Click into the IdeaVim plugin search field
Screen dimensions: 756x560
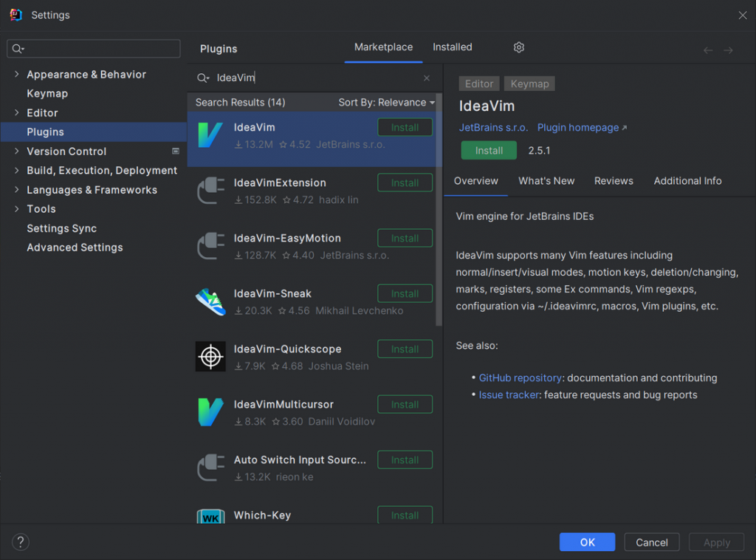313,78
